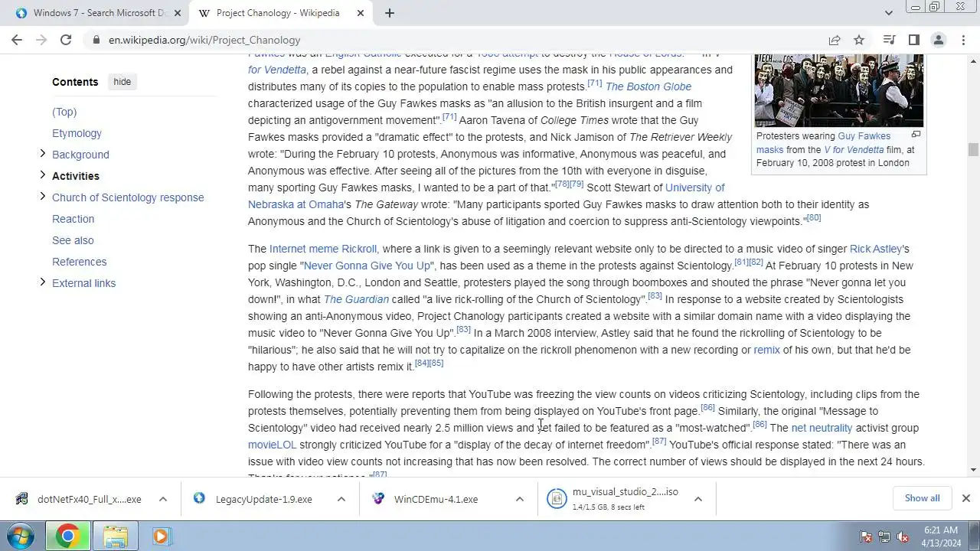Open the Rickroll article link
This screenshot has width=980, height=551.
[x=358, y=249]
